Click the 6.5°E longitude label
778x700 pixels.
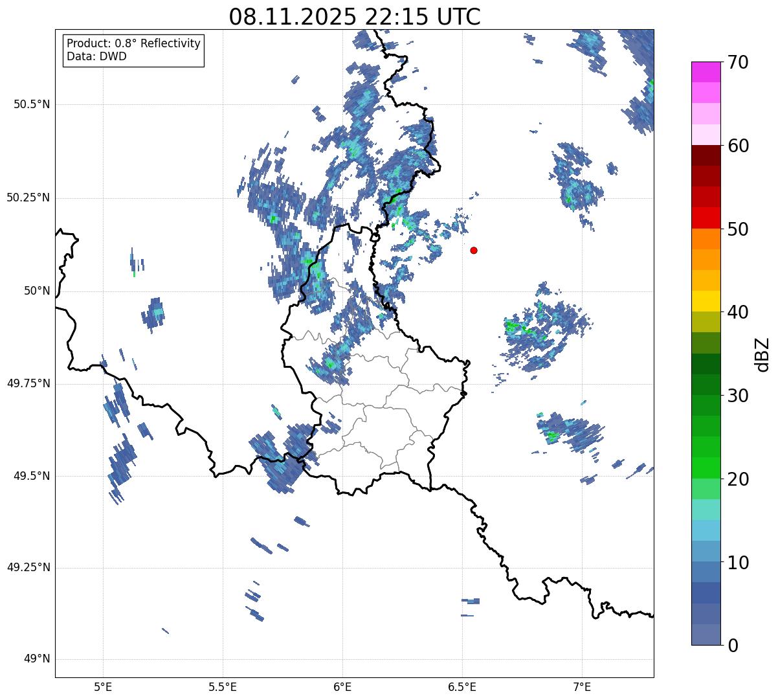click(462, 686)
